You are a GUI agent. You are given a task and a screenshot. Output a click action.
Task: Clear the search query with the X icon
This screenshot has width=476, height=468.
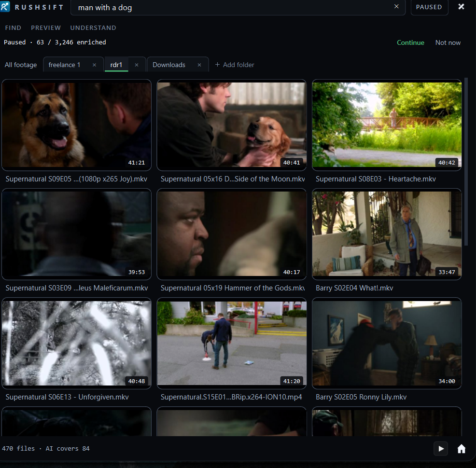tap(396, 6)
